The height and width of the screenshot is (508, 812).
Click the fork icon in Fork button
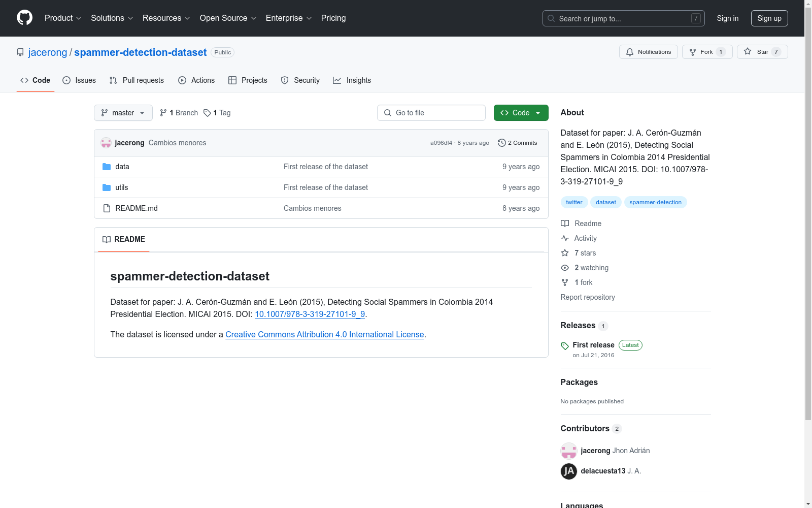click(x=693, y=52)
